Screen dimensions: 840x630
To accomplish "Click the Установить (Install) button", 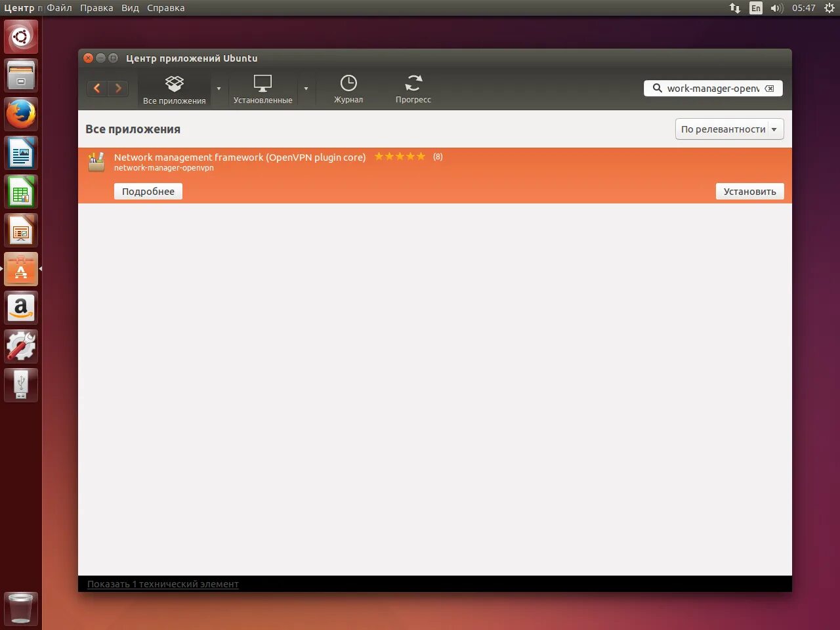I will [750, 192].
